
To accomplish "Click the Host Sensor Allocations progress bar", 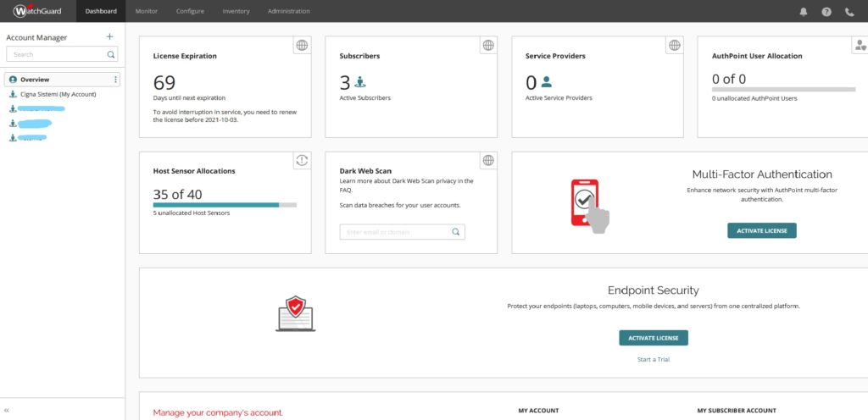I will pyautogui.click(x=225, y=205).
